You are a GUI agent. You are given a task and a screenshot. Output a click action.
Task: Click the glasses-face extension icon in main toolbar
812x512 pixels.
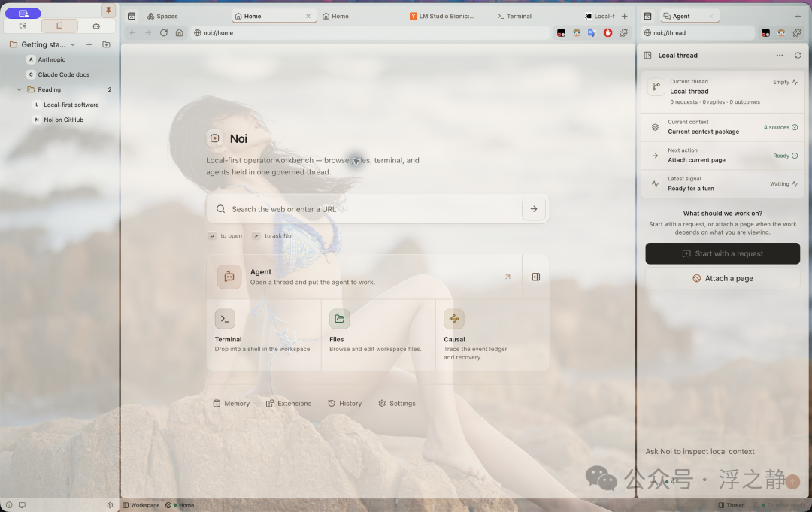point(577,32)
